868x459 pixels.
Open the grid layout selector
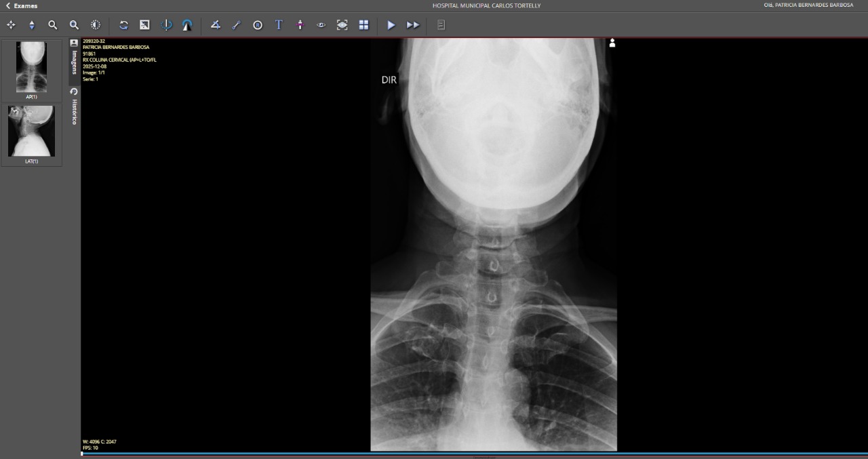pos(363,25)
